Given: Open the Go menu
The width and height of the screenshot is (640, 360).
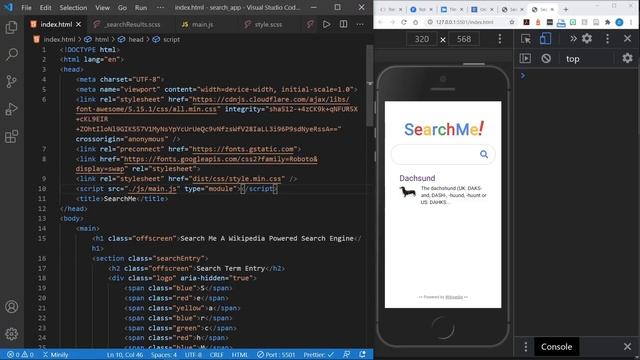Looking at the screenshot, I should click(x=122, y=7).
